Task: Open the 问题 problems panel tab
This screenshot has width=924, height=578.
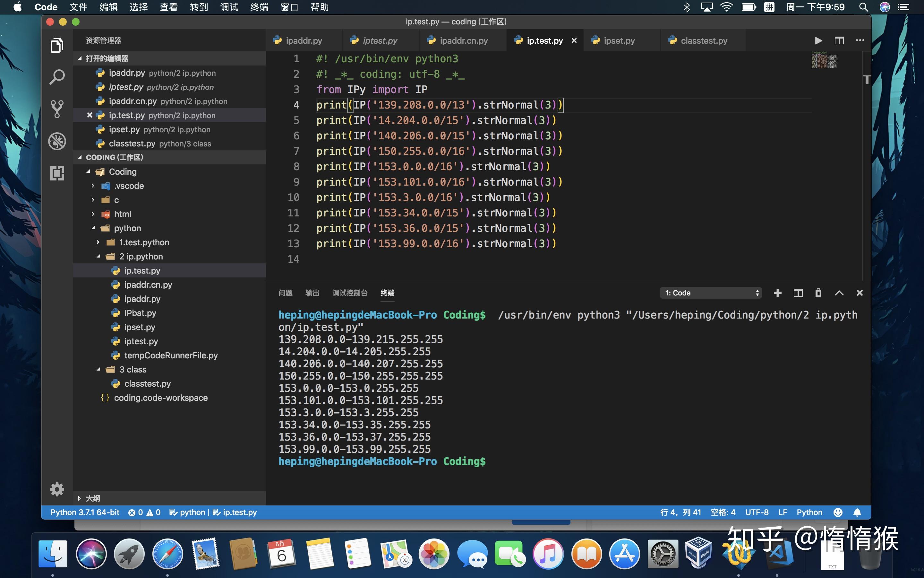Action: click(285, 293)
